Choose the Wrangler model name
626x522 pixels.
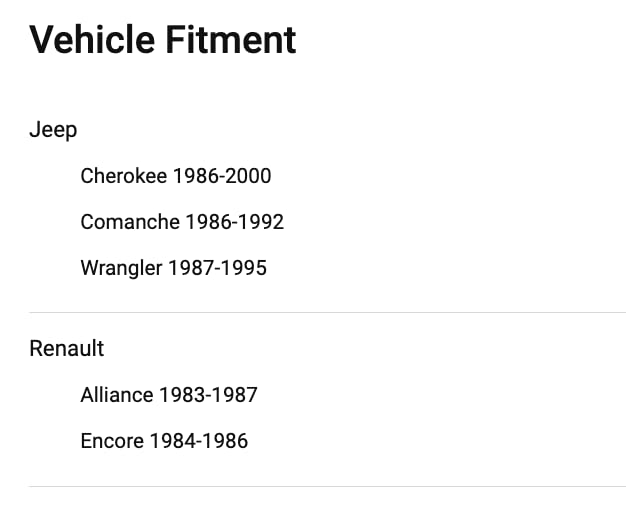pyautogui.click(x=121, y=268)
